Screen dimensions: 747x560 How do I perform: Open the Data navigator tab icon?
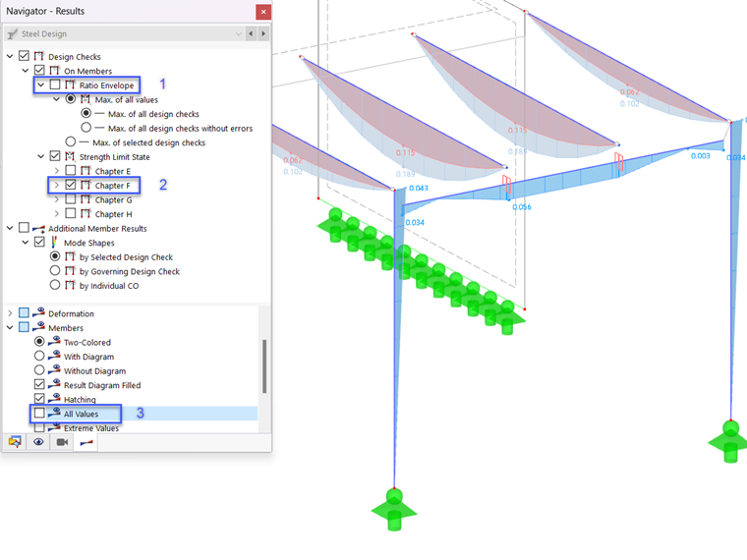[x=16, y=442]
